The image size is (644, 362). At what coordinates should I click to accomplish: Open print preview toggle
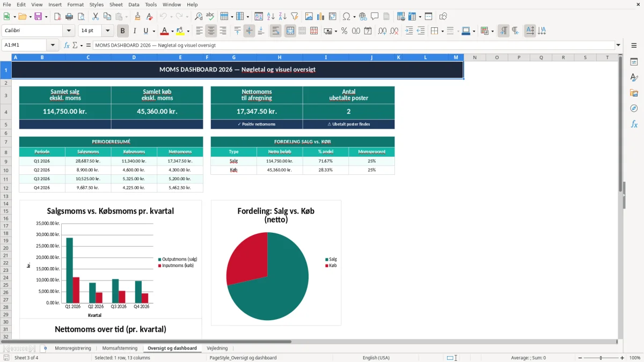pos(81,17)
